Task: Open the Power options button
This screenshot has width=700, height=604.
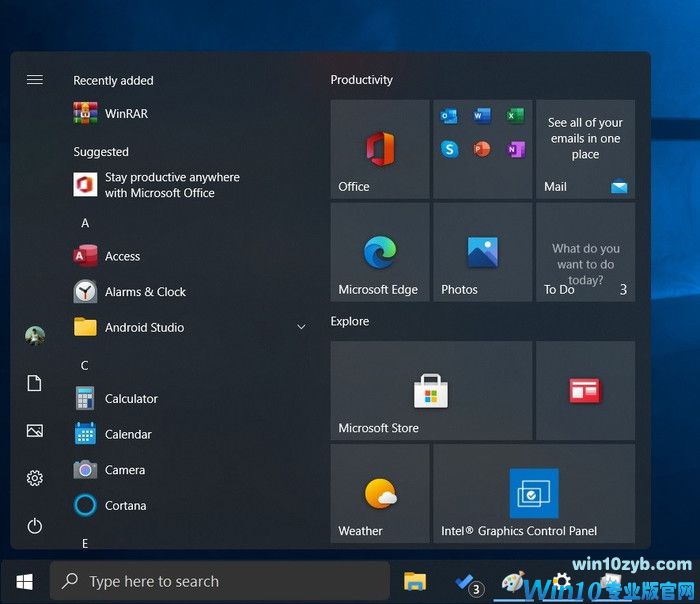Action: 35,526
